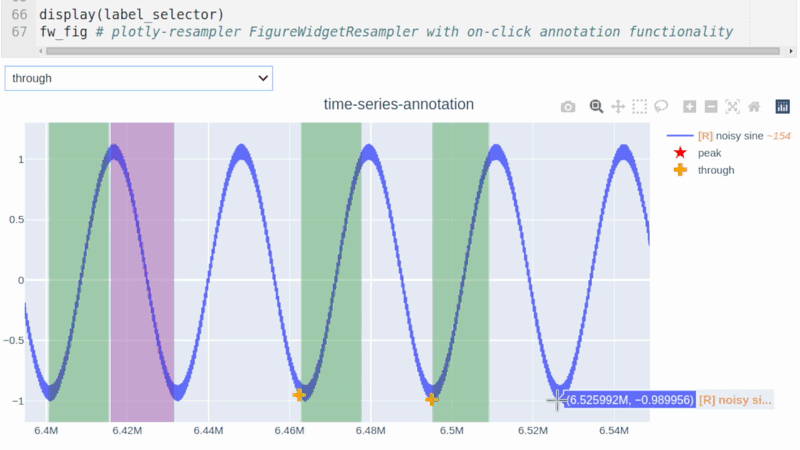Choose the Box Select tool
Image resolution: width=800 pixels, height=450 pixels.
639,107
